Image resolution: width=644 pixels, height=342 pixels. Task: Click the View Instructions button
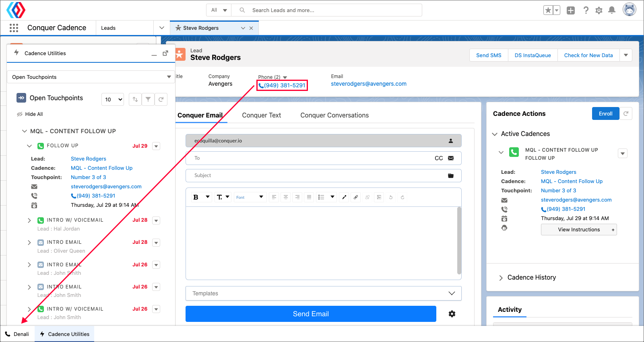(579, 229)
